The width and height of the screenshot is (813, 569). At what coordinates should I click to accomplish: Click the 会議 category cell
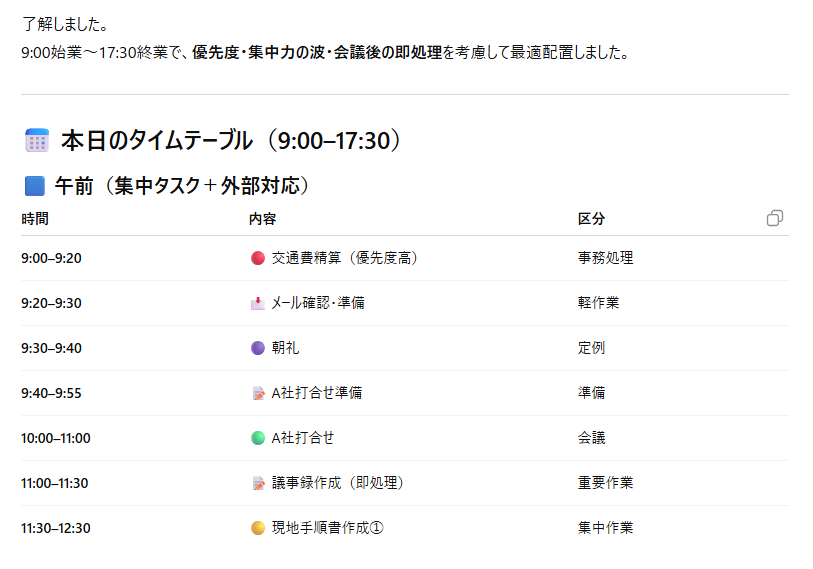click(x=591, y=438)
